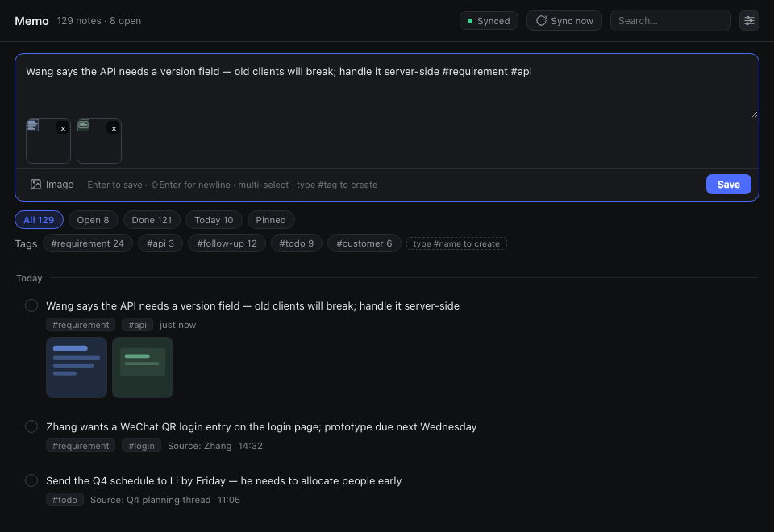This screenshot has width=774, height=532.
Task: Remove the first attached blue image
Action: point(63,129)
